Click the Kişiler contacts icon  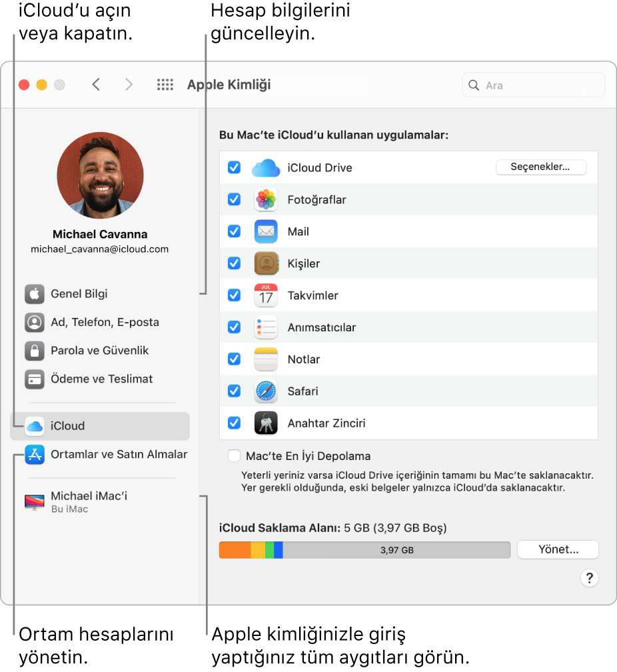coord(266,263)
